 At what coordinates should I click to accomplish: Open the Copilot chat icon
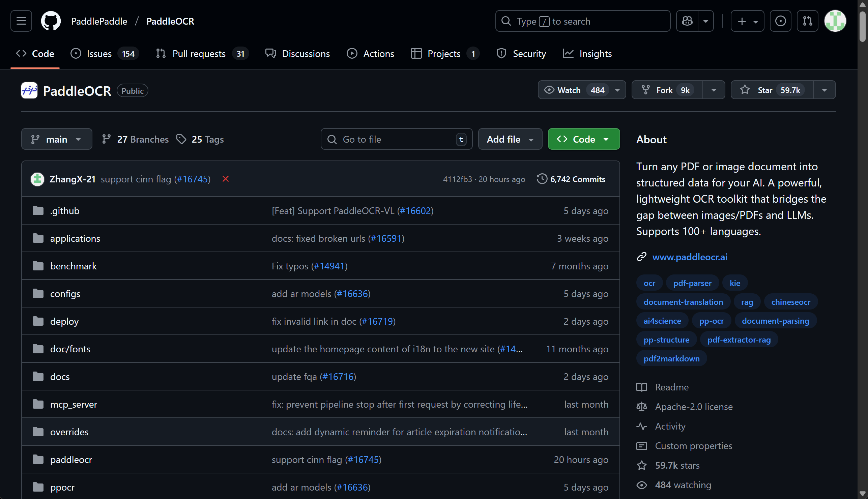[x=687, y=21]
